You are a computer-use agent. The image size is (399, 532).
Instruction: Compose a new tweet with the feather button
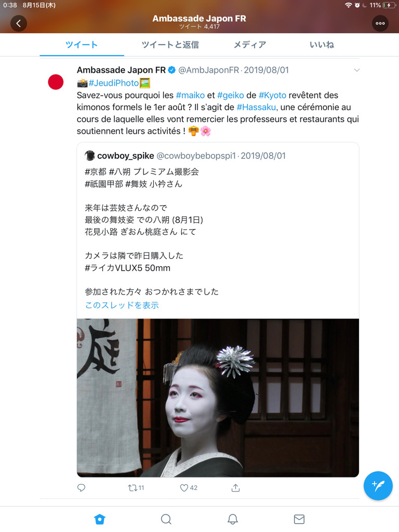378,486
